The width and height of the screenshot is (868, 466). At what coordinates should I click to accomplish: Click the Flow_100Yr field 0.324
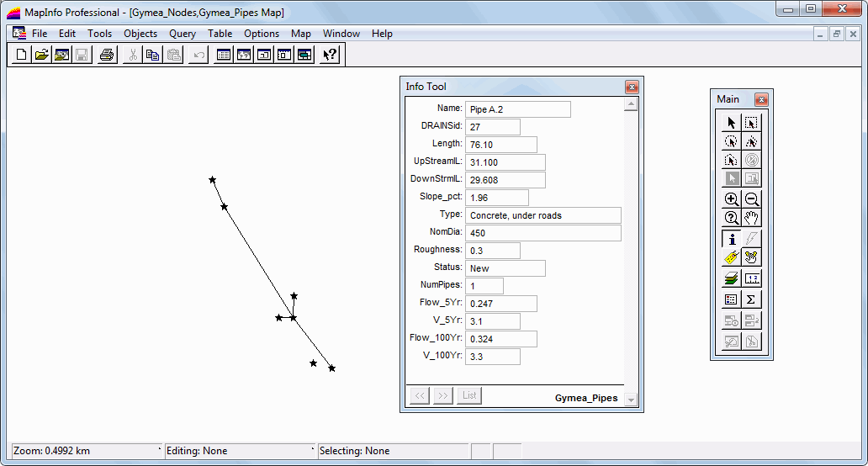pyautogui.click(x=501, y=339)
